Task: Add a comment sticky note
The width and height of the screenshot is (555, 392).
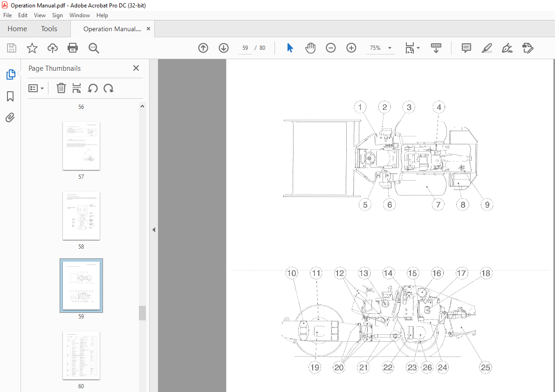Action: (x=466, y=48)
